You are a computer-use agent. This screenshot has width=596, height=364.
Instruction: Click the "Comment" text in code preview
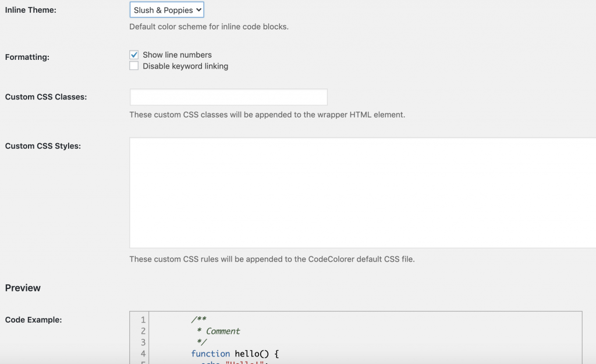pyautogui.click(x=223, y=331)
